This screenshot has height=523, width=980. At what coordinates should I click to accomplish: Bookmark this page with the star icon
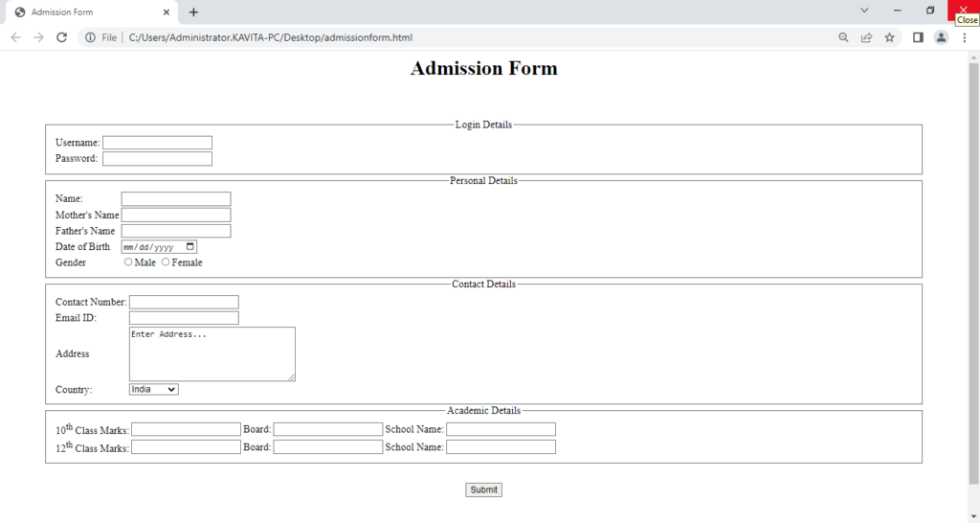click(x=889, y=37)
